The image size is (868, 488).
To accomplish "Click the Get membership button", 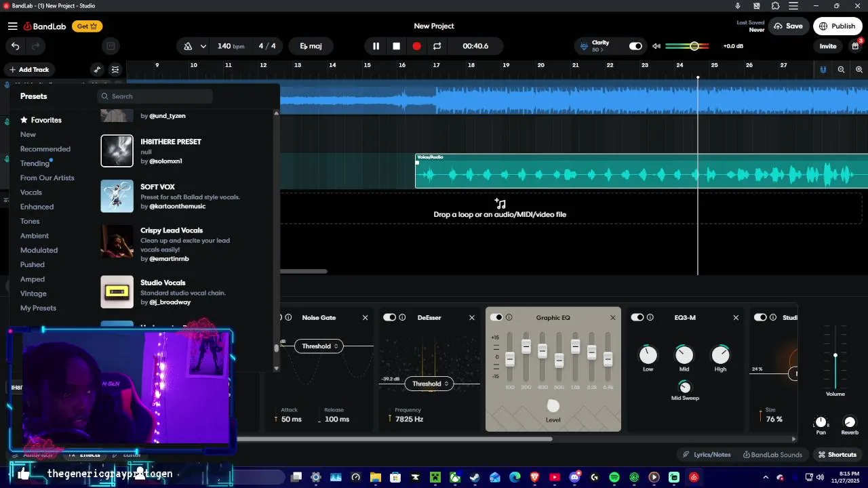I will [x=87, y=26].
